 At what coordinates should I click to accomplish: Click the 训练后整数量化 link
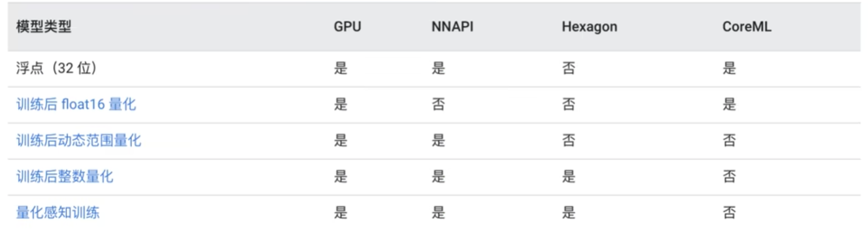pyautogui.click(x=64, y=176)
